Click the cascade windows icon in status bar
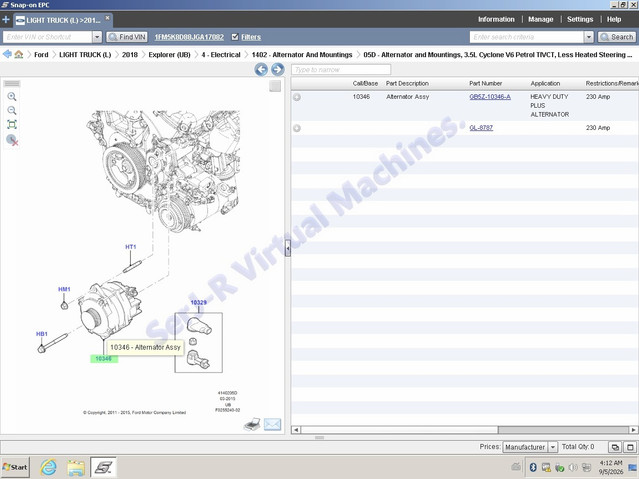Viewport: 639px width, 479px height. tap(615, 447)
